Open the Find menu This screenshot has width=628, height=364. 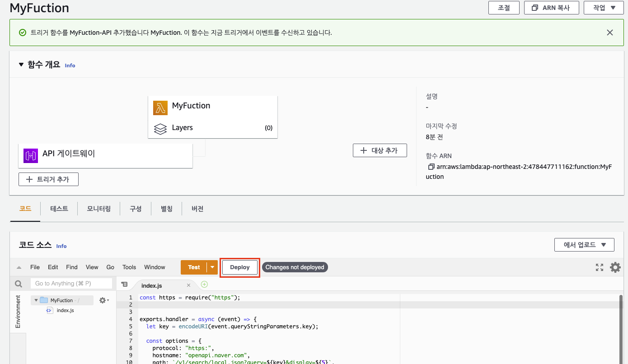[72, 267]
